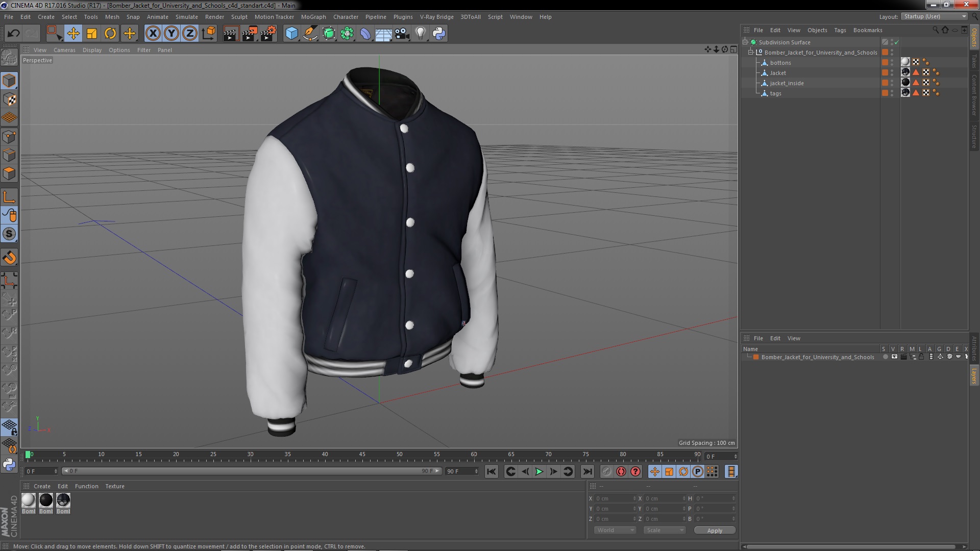Image resolution: width=980 pixels, height=551 pixels.
Task: Add a Floor environment object
Action: pos(383,34)
